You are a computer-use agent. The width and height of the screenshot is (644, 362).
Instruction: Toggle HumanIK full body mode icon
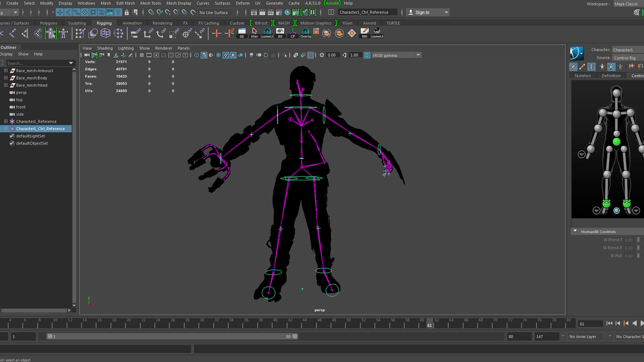click(602, 67)
